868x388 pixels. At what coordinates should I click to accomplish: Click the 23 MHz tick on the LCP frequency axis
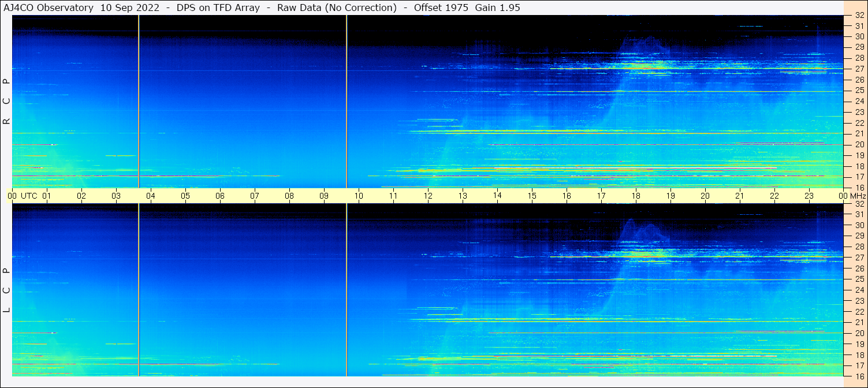click(859, 301)
